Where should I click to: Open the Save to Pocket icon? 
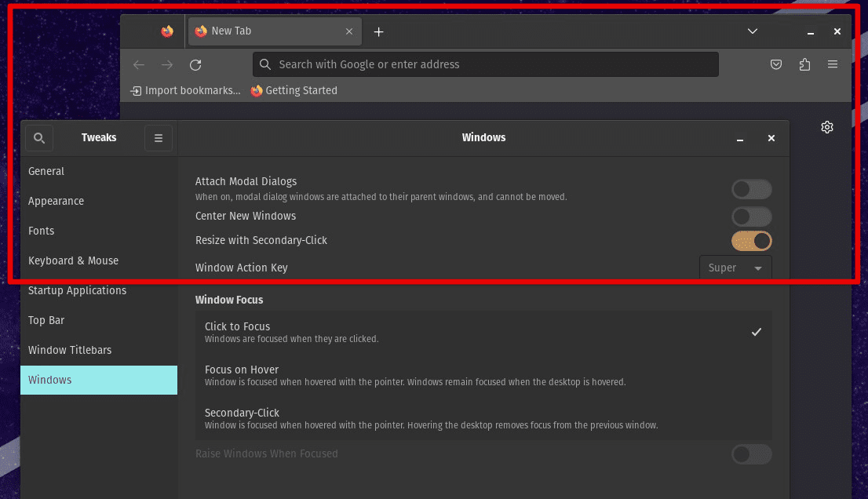click(776, 65)
